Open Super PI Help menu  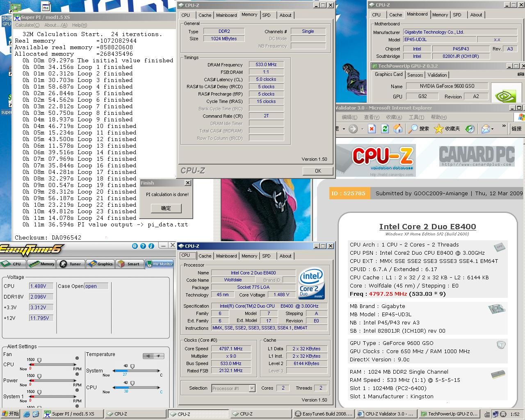click(80, 25)
